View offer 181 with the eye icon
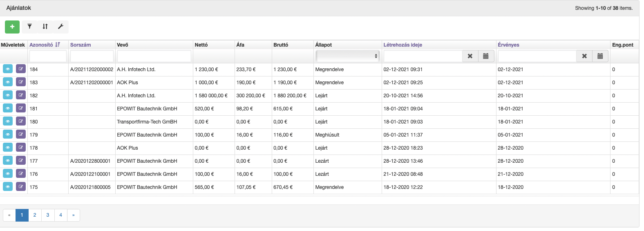The width and height of the screenshot is (644, 231). coord(8,108)
